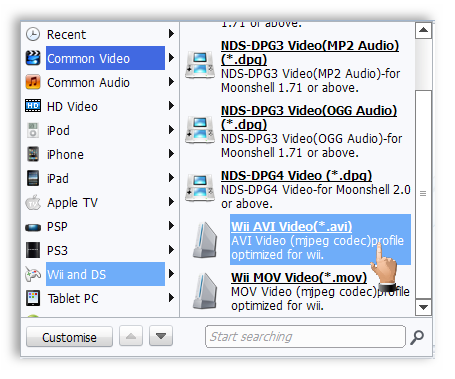455x379 pixels.
Task: Expand the Recent submenu arrow
Action: (171, 34)
